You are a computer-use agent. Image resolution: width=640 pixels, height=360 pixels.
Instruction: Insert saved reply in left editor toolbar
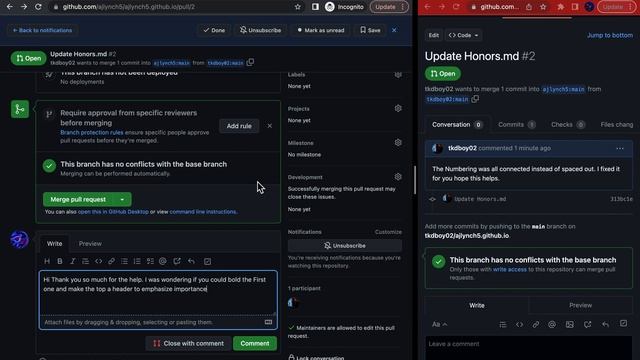click(x=191, y=261)
